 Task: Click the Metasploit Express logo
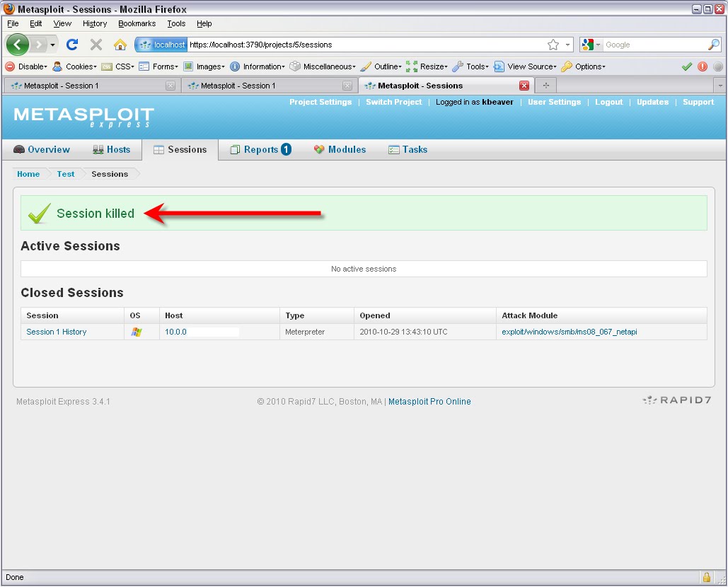[x=84, y=117]
